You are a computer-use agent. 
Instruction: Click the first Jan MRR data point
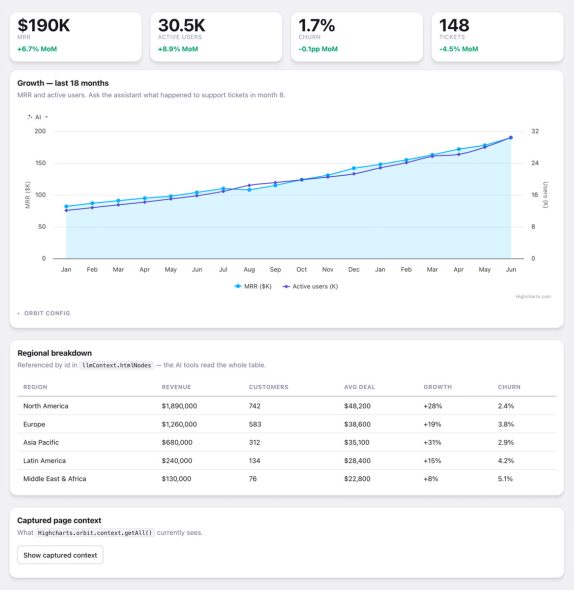click(66, 206)
